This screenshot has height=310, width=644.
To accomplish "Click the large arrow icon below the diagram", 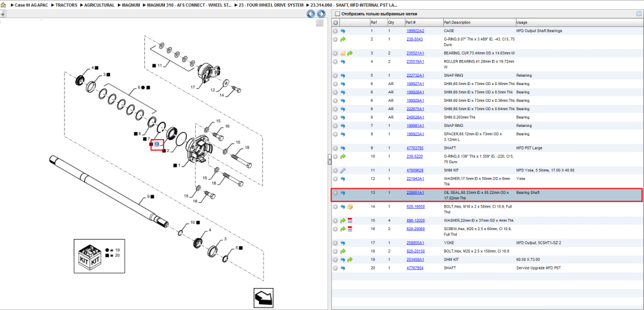I will pos(263,297).
